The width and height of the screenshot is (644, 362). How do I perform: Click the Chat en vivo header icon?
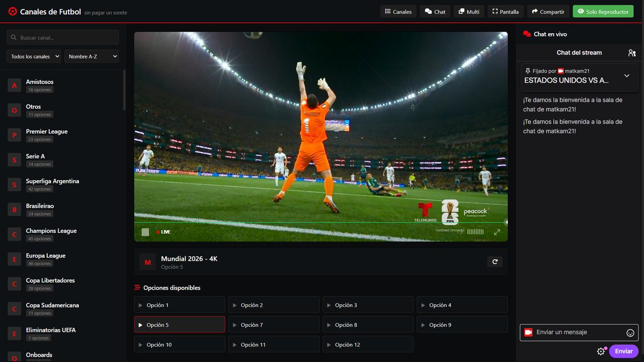(527, 34)
